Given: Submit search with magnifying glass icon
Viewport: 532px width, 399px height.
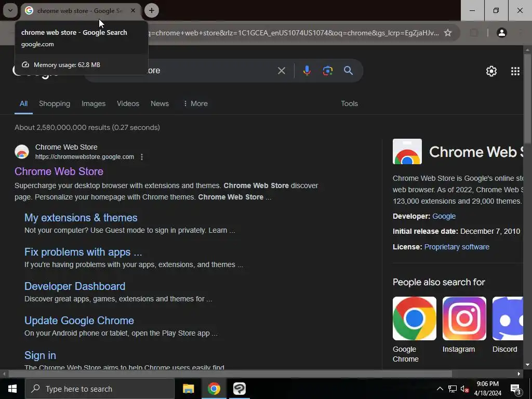Looking at the screenshot, I should pyautogui.click(x=348, y=71).
